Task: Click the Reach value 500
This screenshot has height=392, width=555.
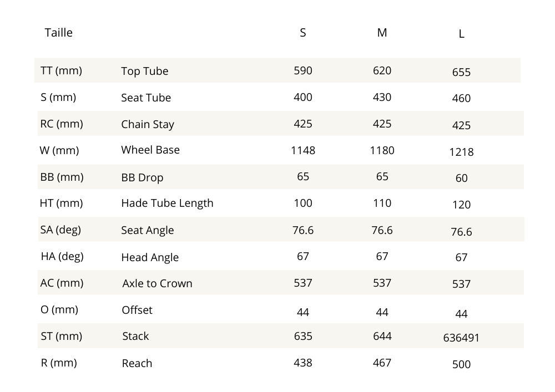Action: click(x=461, y=364)
